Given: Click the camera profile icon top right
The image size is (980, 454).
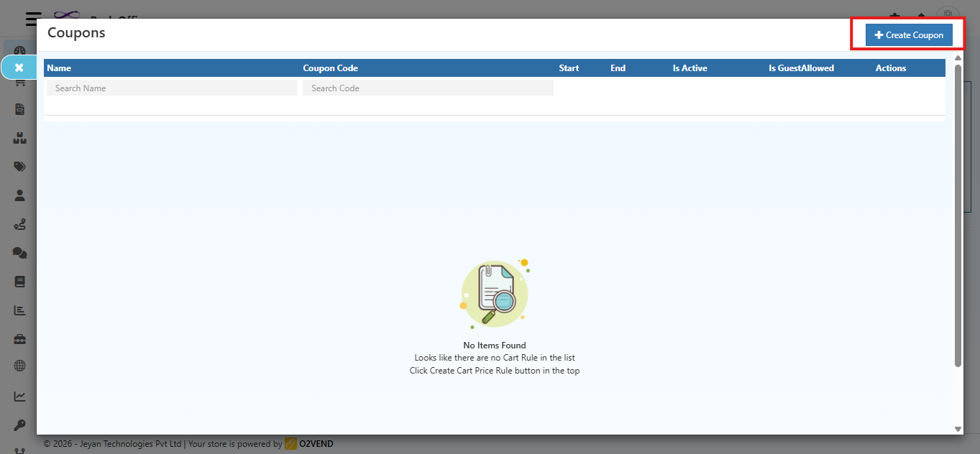Looking at the screenshot, I should [x=947, y=14].
